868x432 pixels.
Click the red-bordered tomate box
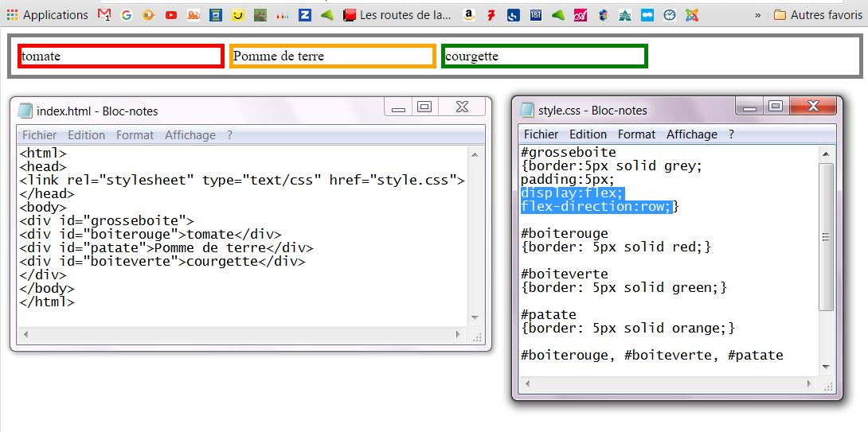pyautogui.click(x=121, y=56)
